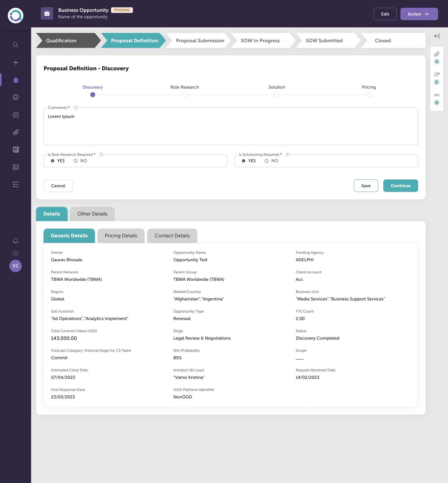Jump to the Role Research step marker
The width and height of the screenshot is (448, 483).
click(x=185, y=95)
